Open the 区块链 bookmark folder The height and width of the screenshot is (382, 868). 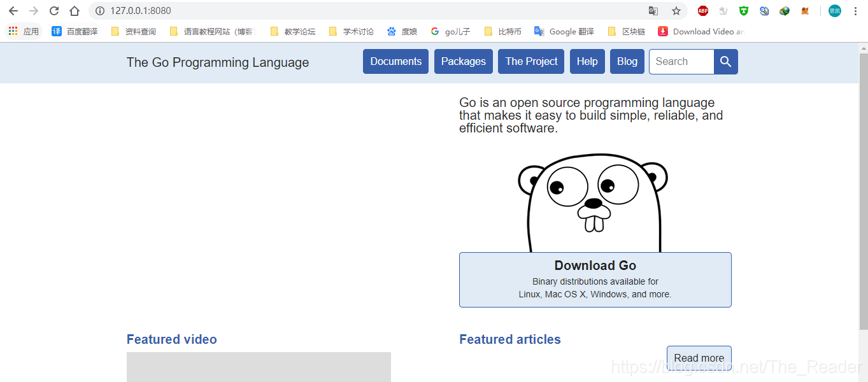627,31
